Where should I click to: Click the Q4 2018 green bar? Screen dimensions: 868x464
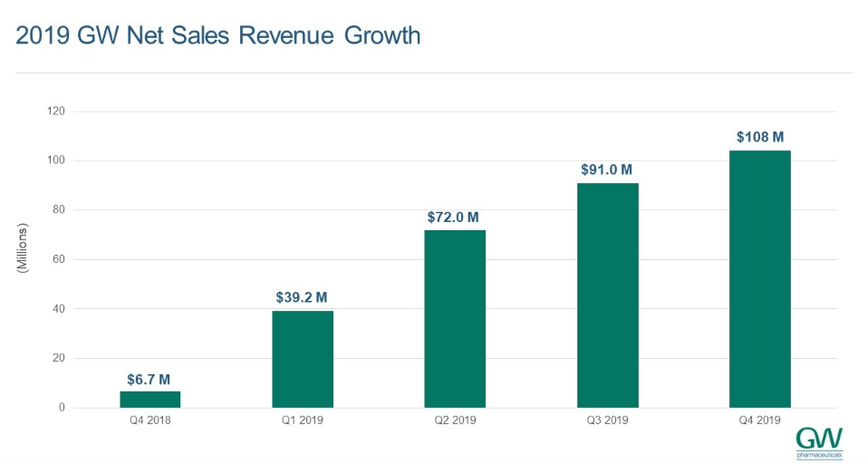(149, 400)
